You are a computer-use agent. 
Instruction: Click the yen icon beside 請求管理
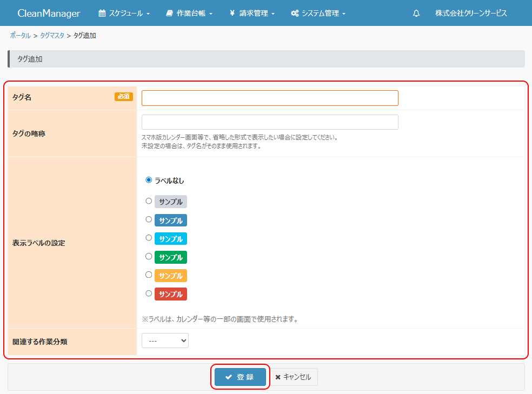(232, 14)
